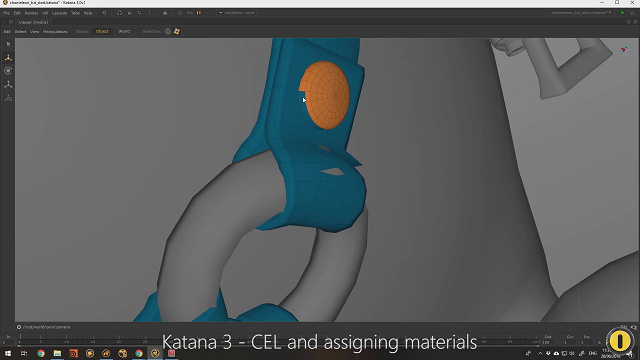Open the viewer Select menu
The width and height of the screenshot is (640, 360).
pos(20,31)
